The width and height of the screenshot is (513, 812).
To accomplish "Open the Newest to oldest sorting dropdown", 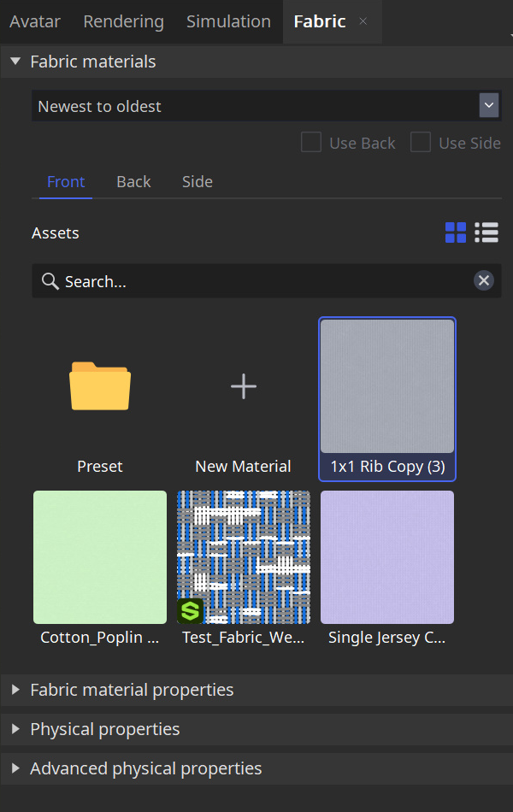I will coord(488,105).
